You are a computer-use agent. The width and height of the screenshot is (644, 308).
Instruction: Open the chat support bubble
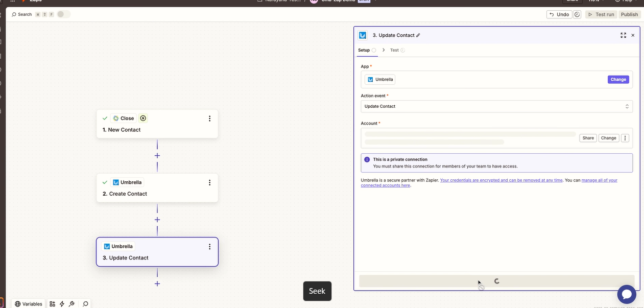click(626, 294)
